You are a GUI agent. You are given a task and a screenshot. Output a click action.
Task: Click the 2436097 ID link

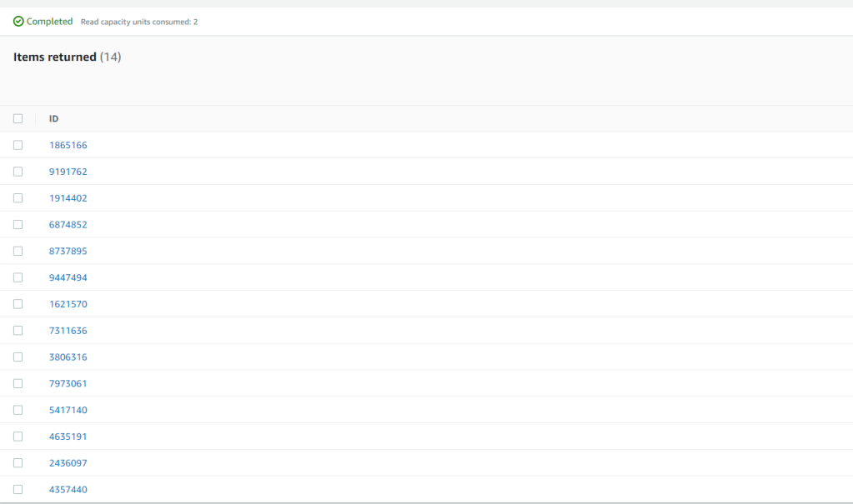[x=68, y=463]
